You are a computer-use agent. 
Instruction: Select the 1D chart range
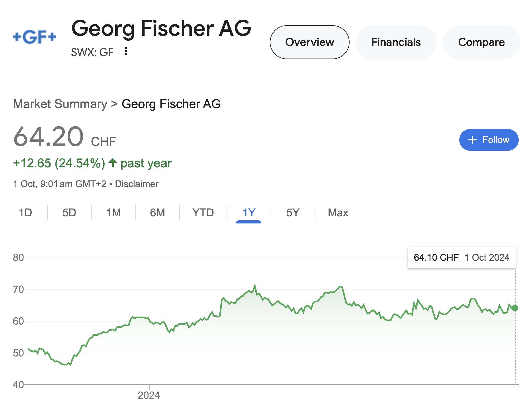[x=25, y=212]
